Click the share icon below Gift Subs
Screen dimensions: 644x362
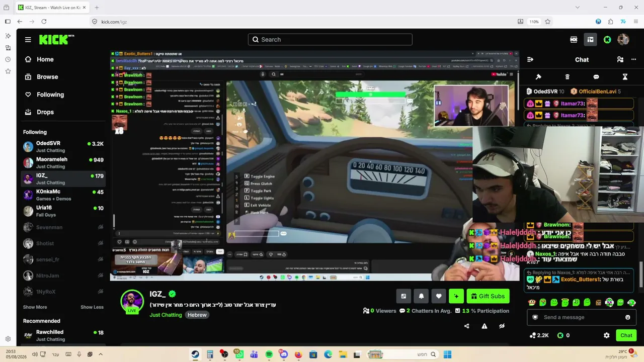click(466, 326)
